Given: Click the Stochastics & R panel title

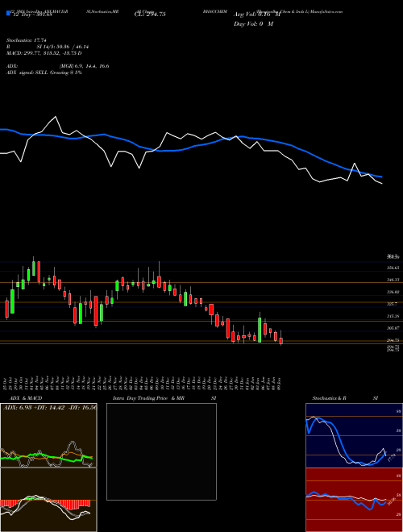Looking at the screenshot, I should click(329, 398).
